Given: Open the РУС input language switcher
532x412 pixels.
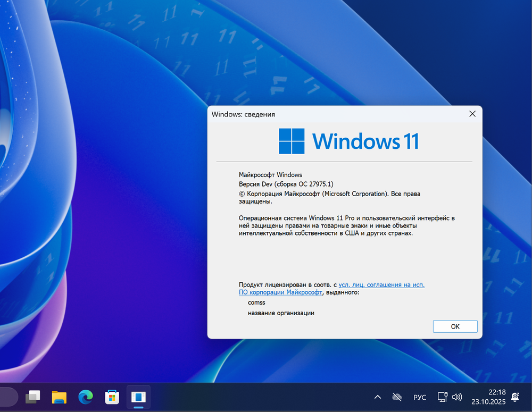Looking at the screenshot, I should (x=420, y=397).
